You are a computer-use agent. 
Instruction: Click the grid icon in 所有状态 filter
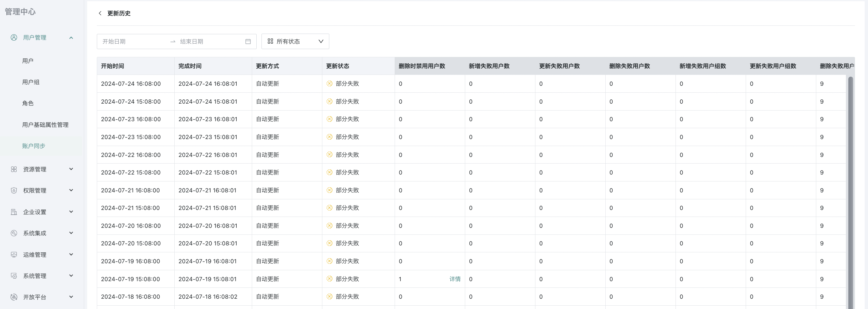pyautogui.click(x=270, y=41)
